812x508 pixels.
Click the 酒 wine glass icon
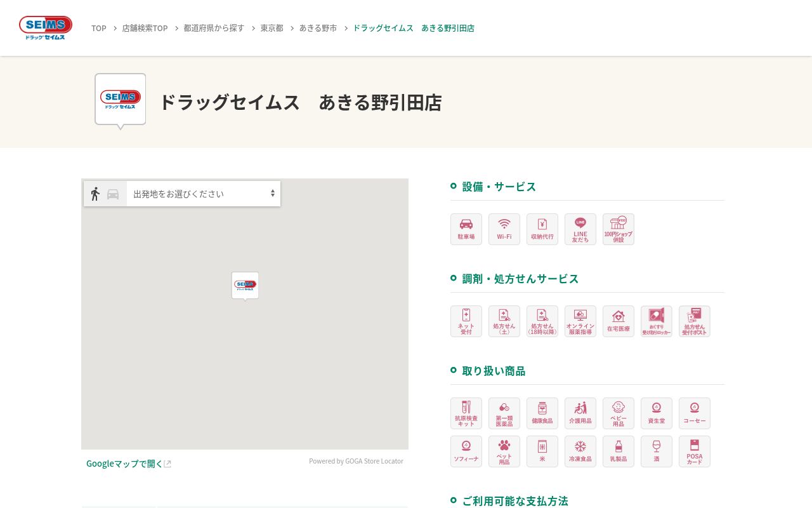tap(657, 451)
